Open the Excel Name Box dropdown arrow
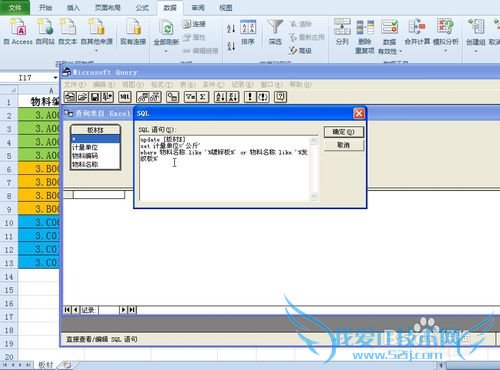The height and width of the screenshot is (370, 500). pyautogui.click(x=55, y=78)
